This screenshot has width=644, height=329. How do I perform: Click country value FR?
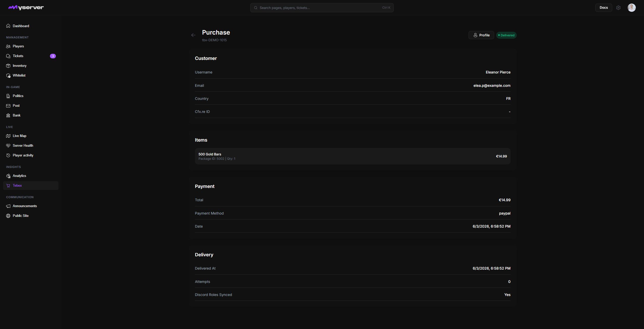[508, 99]
